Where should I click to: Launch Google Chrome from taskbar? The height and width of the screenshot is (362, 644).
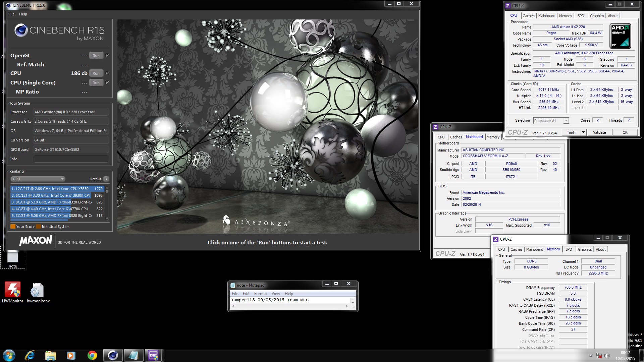click(92, 355)
